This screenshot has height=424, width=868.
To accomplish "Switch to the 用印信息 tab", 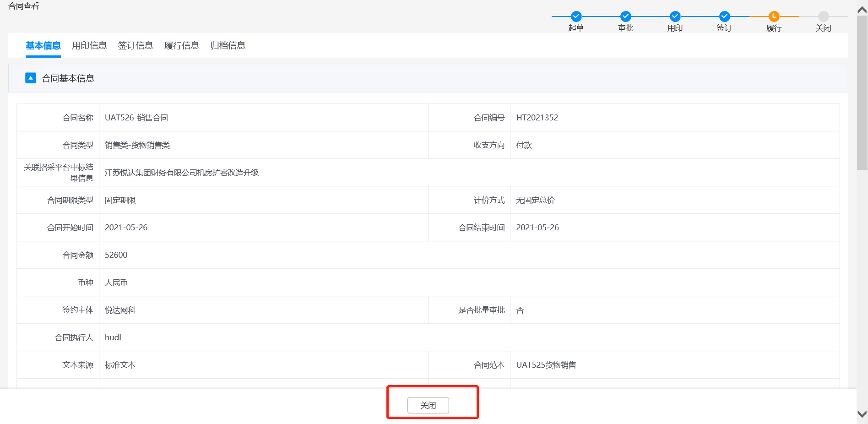I will click(89, 45).
